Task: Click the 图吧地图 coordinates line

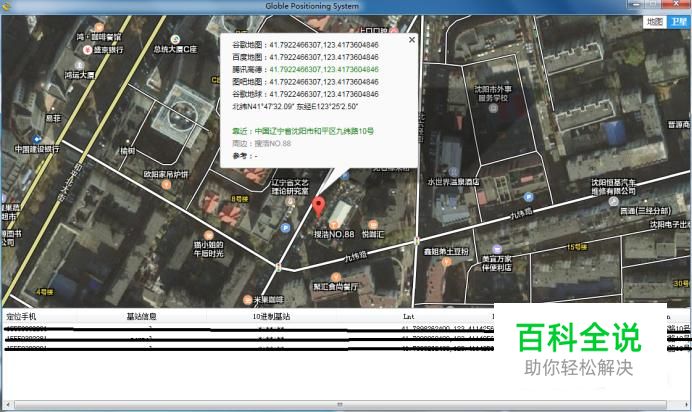Action: [x=305, y=82]
